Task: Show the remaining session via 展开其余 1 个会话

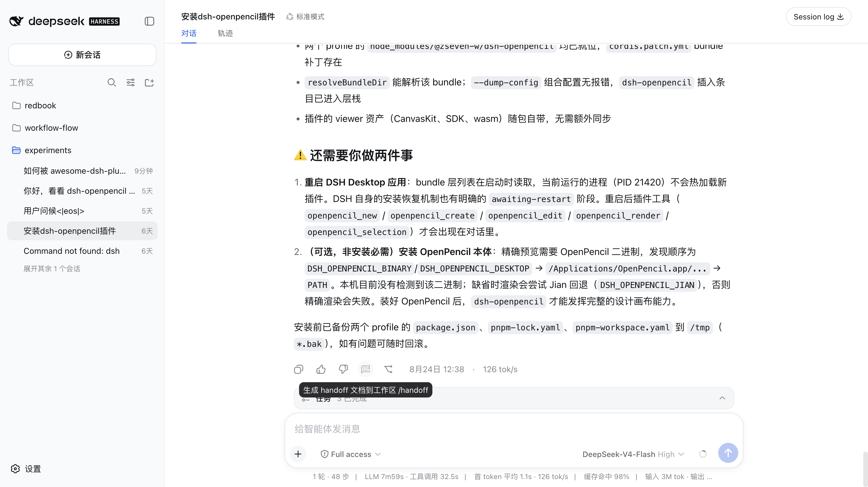Action: pos(52,269)
